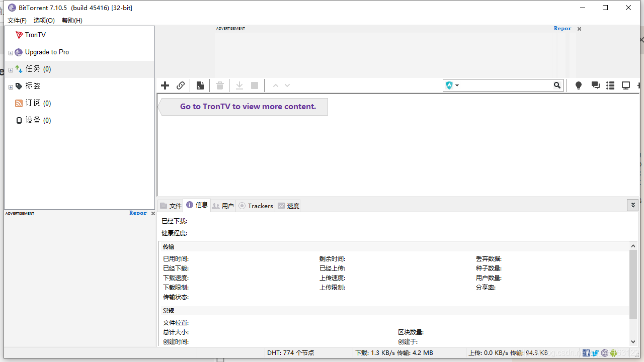The width and height of the screenshot is (644, 362).
Task: Expand the Upgrade to Pro tree node
Action: coord(11,53)
